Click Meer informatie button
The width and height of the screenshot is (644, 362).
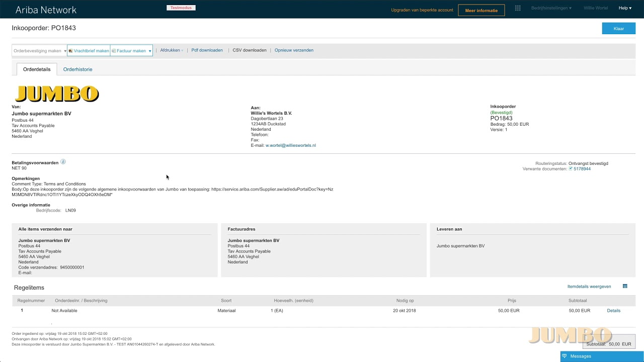point(481,10)
